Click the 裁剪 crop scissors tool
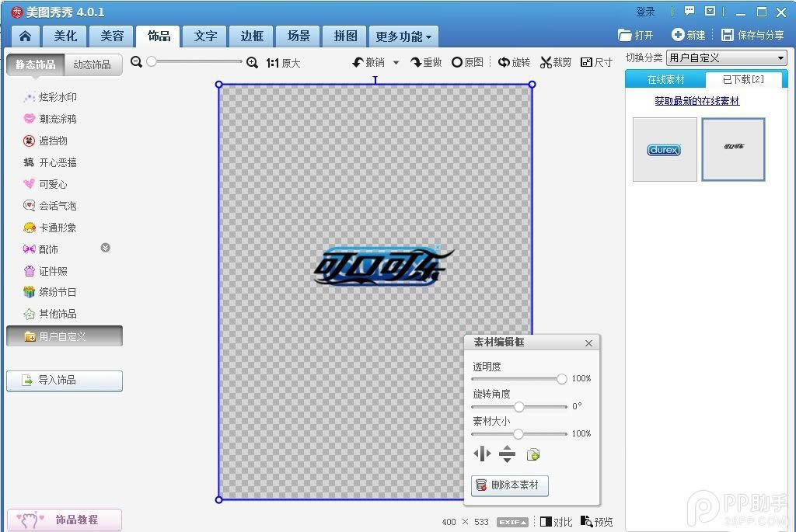This screenshot has height=532, width=796. click(x=556, y=62)
